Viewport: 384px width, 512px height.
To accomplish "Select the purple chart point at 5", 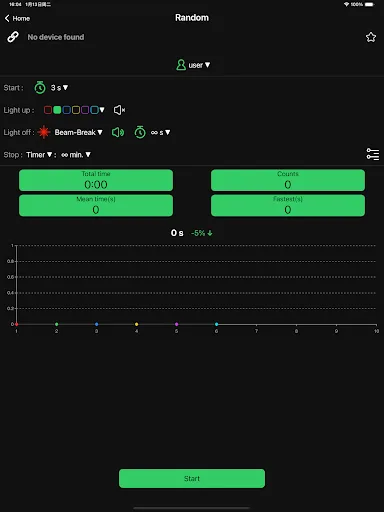I will [x=176, y=324].
